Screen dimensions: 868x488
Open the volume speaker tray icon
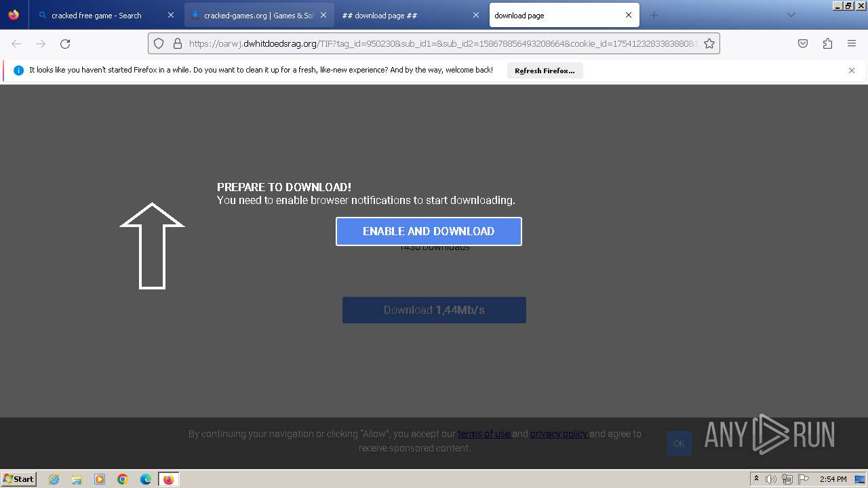click(771, 479)
